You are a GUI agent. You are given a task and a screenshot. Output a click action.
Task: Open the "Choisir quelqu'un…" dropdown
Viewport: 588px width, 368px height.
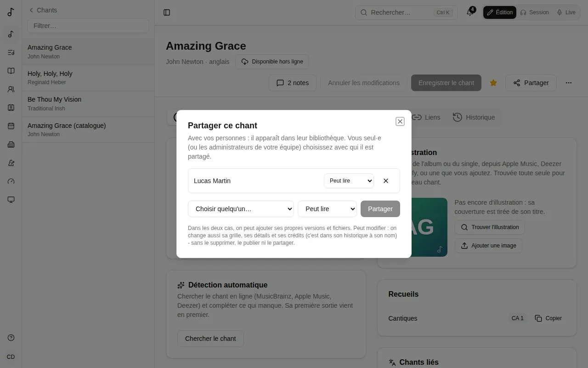click(x=241, y=209)
